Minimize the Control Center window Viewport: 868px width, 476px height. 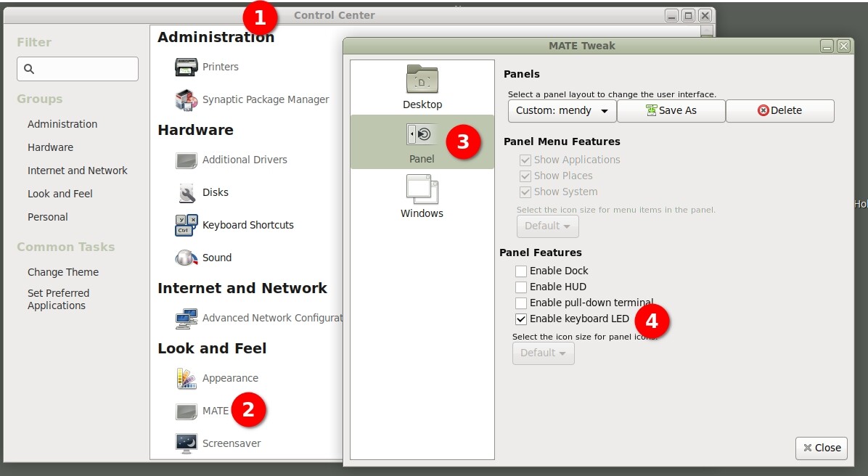(x=671, y=15)
